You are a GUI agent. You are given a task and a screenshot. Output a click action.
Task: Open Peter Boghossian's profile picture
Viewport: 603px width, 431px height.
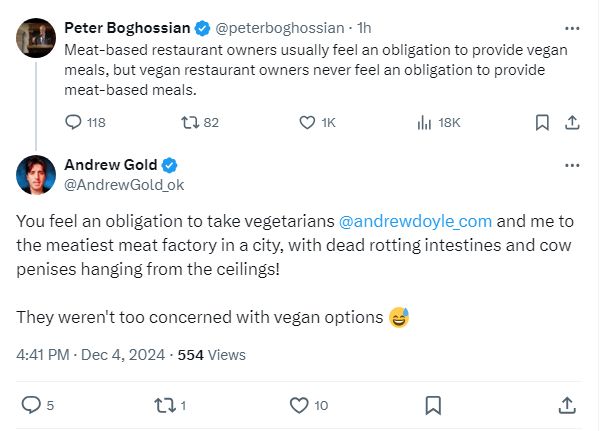point(36,38)
